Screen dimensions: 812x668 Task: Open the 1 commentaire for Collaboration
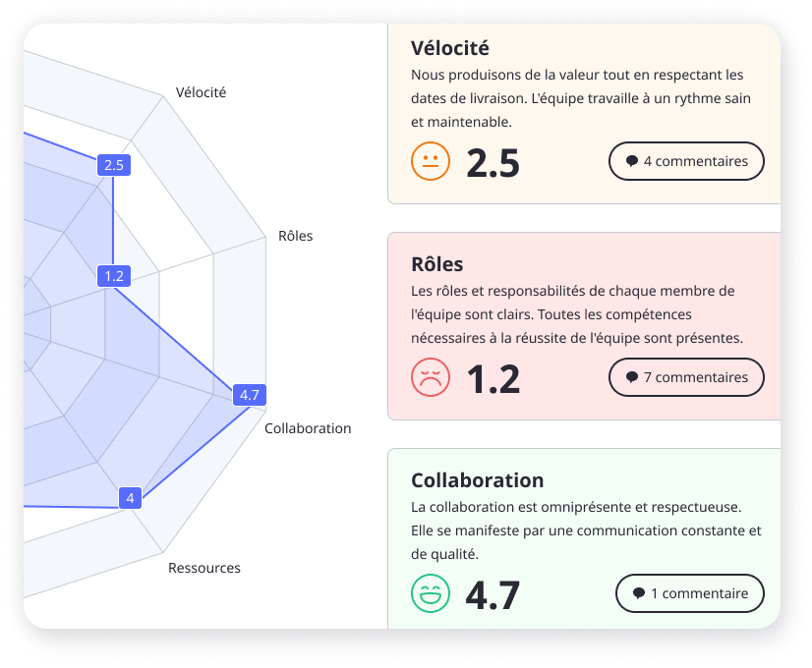click(x=689, y=593)
